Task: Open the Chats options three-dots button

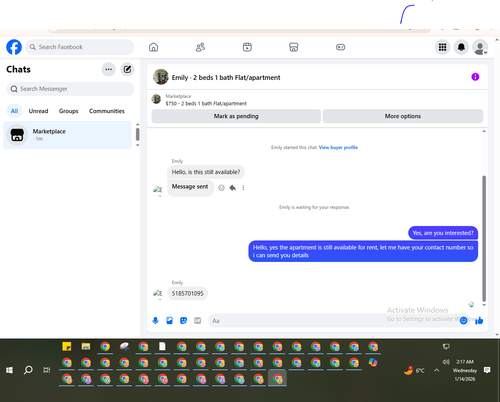Action: 108,69
